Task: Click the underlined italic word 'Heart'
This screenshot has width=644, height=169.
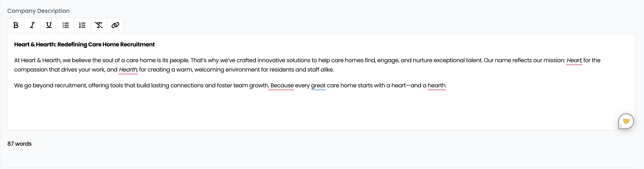Action: pos(574,60)
